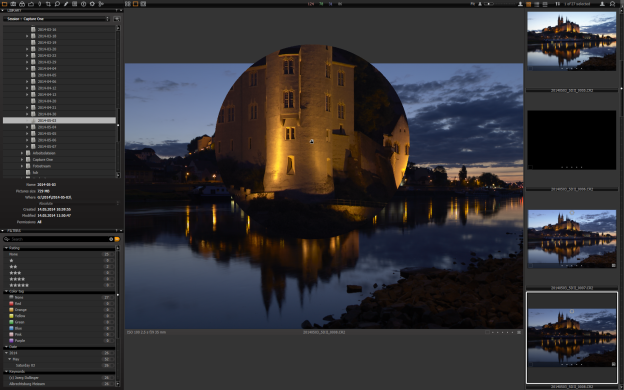Switch viewer to multi view mode

[128, 4]
